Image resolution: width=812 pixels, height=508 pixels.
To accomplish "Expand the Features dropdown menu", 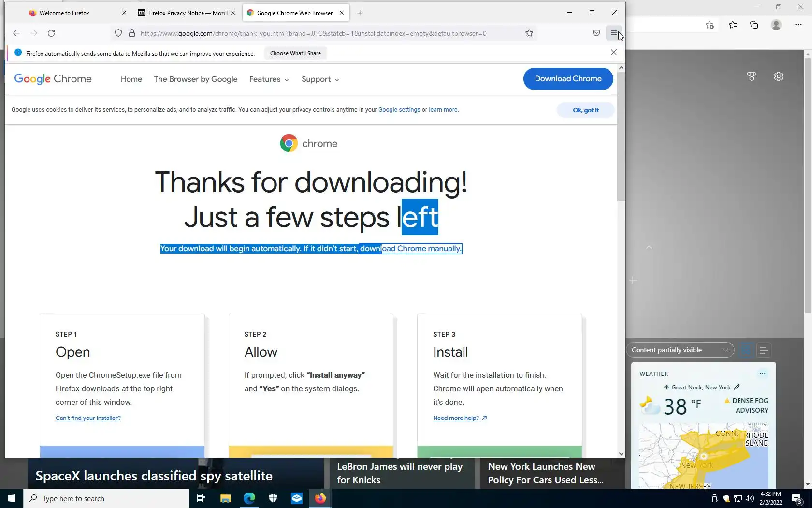I will pyautogui.click(x=269, y=79).
